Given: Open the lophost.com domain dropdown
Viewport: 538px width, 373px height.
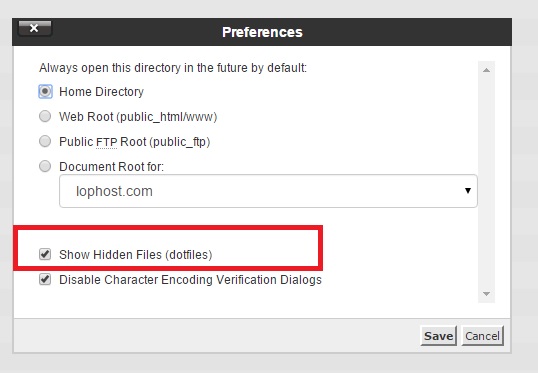Looking at the screenshot, I should click(268, 191).
